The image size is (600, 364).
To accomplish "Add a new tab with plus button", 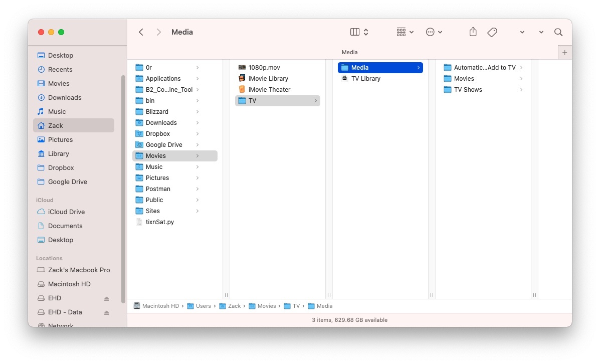I will 564,53.
